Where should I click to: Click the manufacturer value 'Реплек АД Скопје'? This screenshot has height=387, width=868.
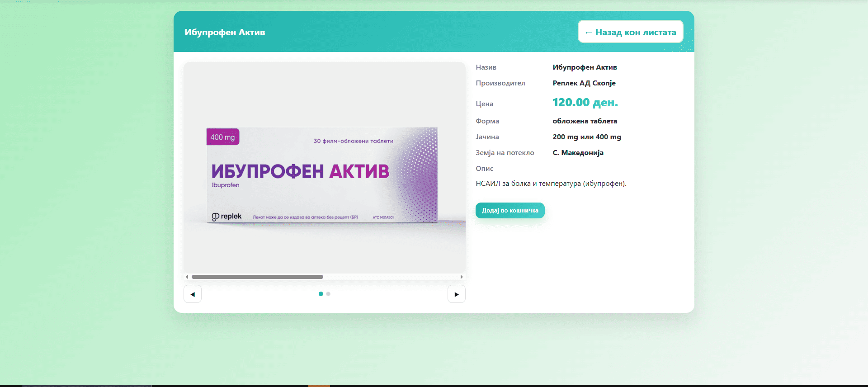pos(584,83)
